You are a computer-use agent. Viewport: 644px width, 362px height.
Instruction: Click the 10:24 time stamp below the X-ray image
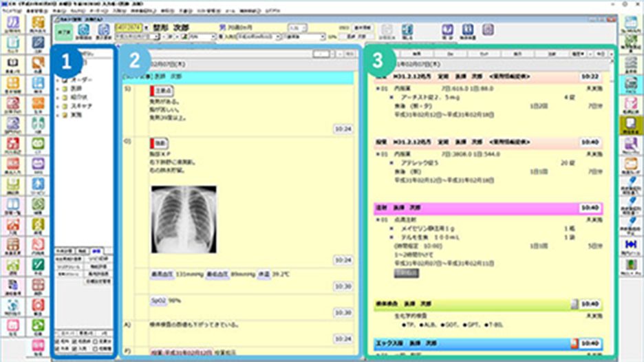click(x=343, y=260)
